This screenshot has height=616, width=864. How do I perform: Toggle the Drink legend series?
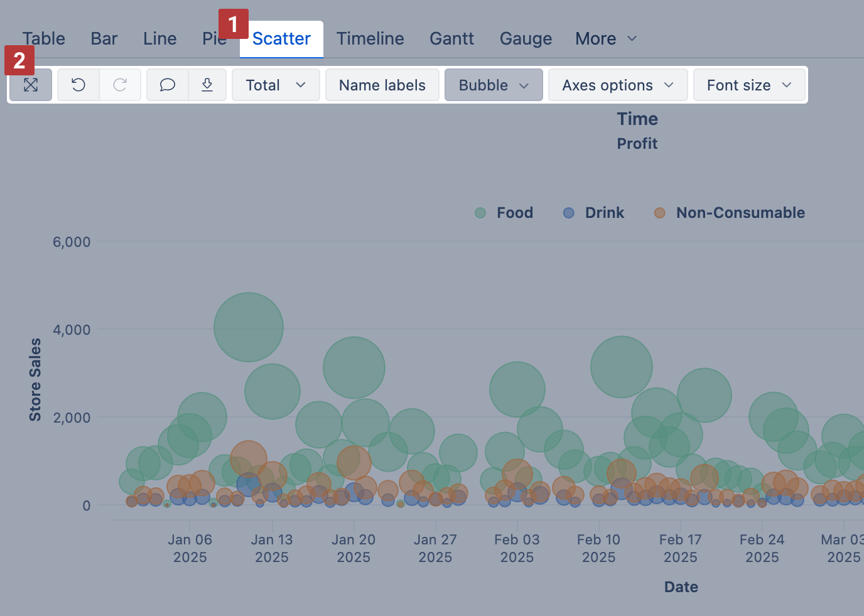[594, 213]
